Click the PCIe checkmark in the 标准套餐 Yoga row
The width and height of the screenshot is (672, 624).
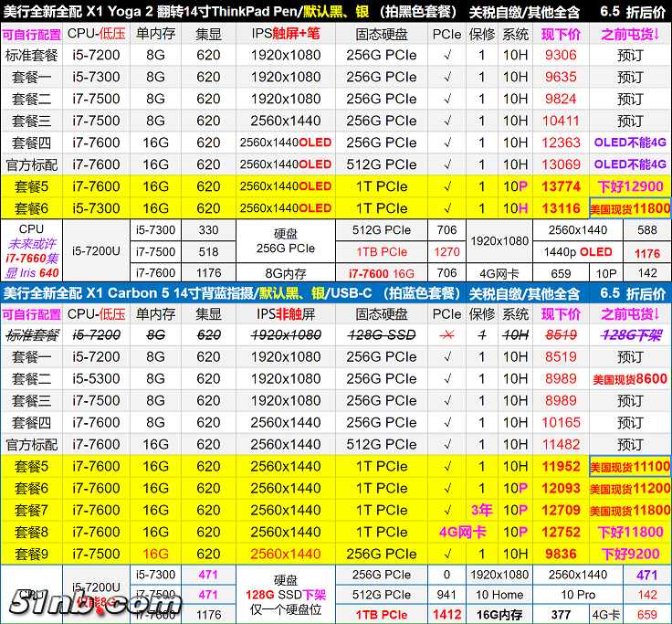446,55
